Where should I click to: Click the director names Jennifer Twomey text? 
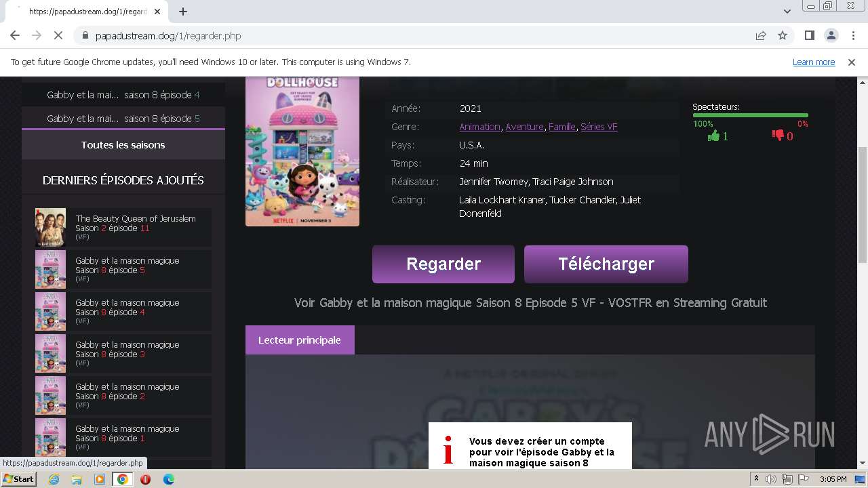click(536, 182)
